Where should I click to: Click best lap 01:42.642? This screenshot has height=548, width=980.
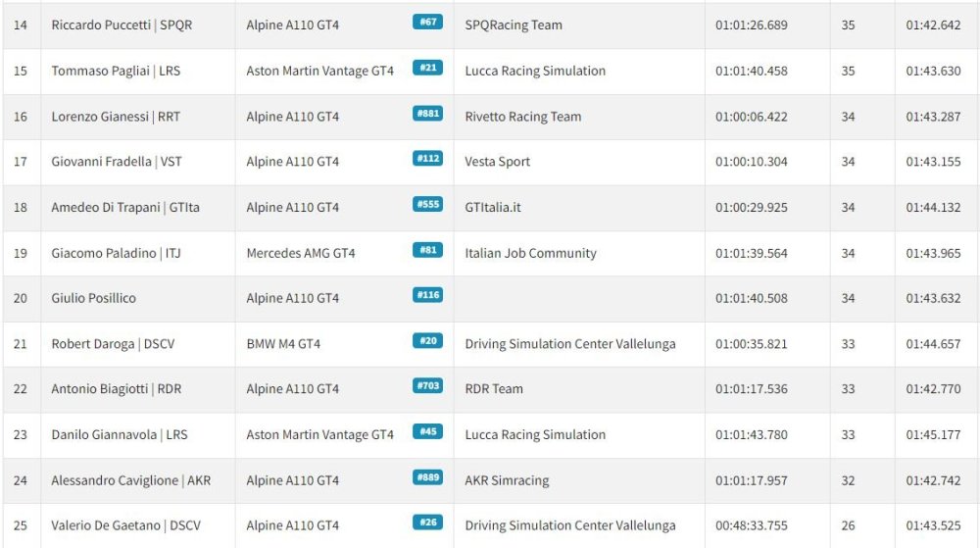coord(933,25)
